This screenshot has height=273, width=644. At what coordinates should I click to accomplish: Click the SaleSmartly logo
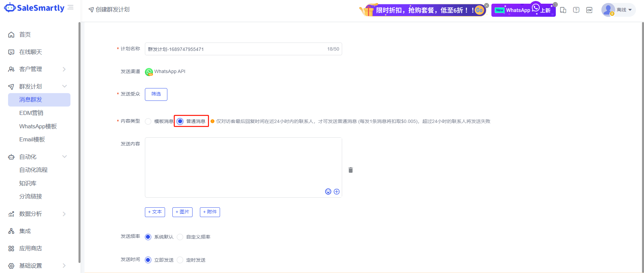(34, 8)
